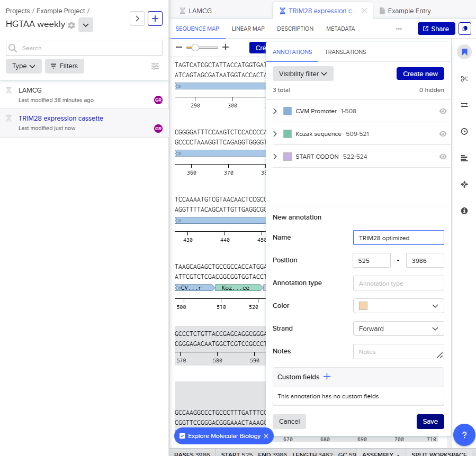This screenshot has width=476, height=456.
Task: Save the new annotation
Action: tap(430, 421)
